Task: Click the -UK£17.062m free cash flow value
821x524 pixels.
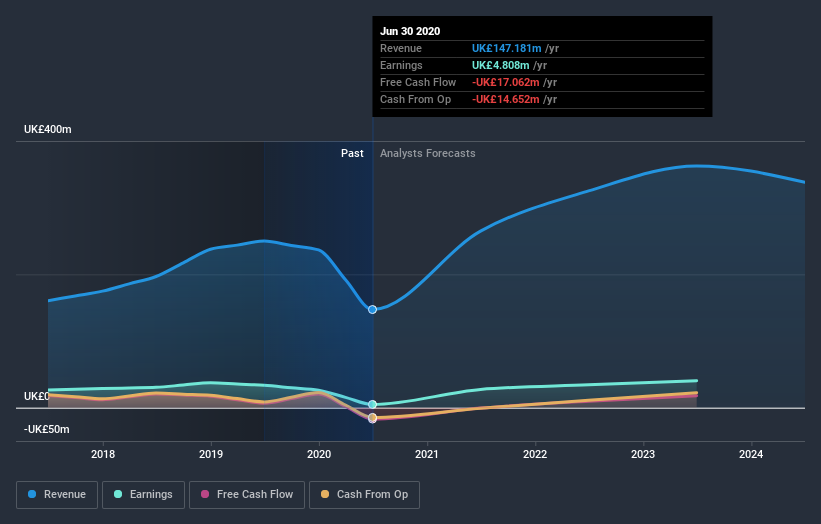Action: [505, 82]
